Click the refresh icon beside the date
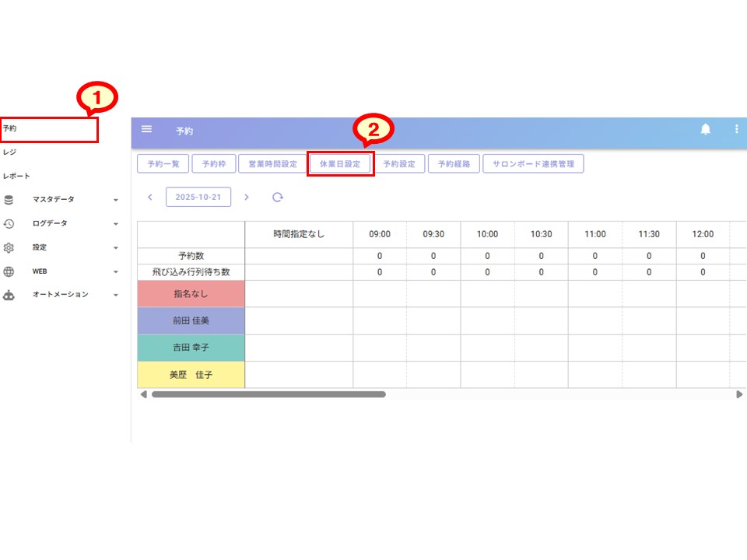 click(x=278, y=198)
